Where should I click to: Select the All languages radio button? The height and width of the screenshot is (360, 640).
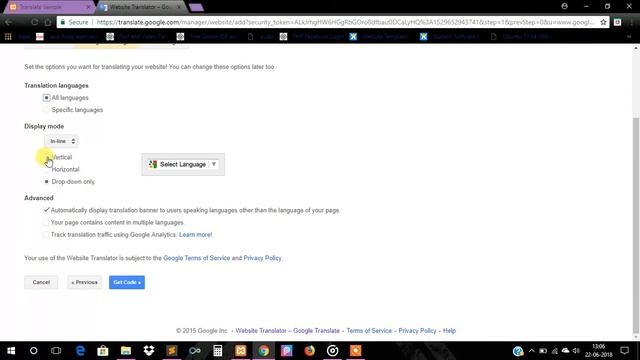47,98
